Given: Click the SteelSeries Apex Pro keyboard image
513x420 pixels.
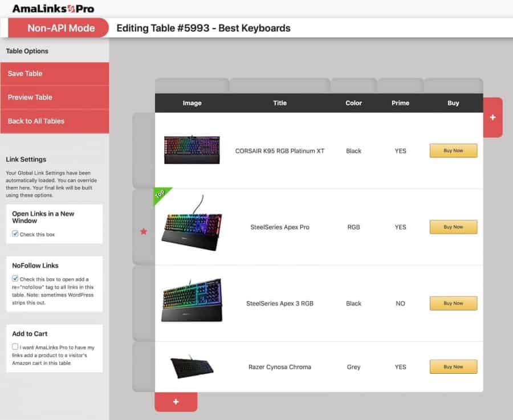Looking at the screenshot, I should pos(192,224).
